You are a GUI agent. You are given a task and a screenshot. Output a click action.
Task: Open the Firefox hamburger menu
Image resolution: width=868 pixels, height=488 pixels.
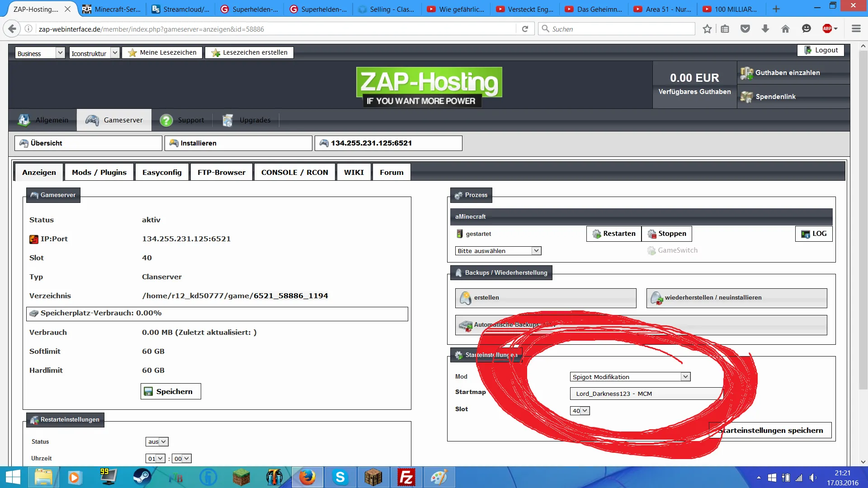[856, 29]
